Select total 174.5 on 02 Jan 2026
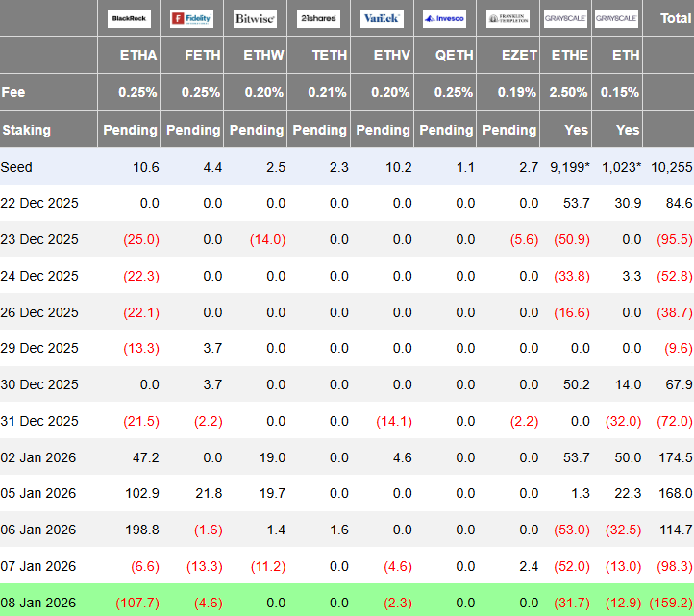This screenshot has height=616, width=694. pyautogui.click(x=676, y=457)
